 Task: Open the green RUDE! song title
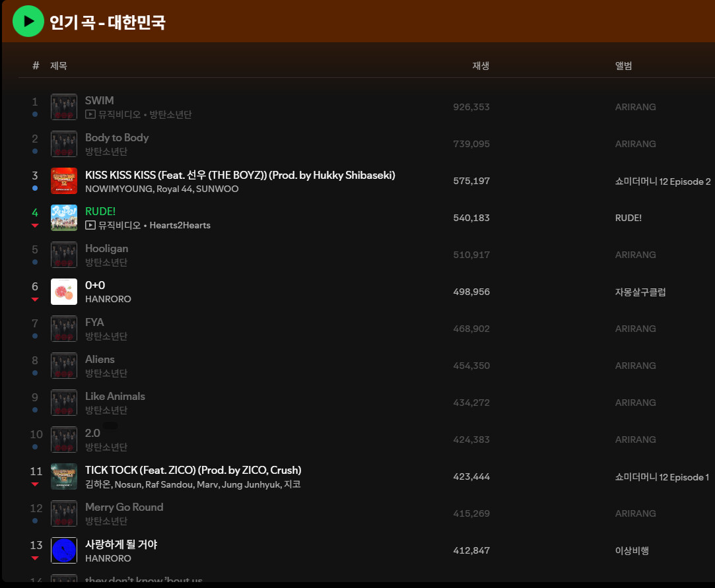pos(100,211)
